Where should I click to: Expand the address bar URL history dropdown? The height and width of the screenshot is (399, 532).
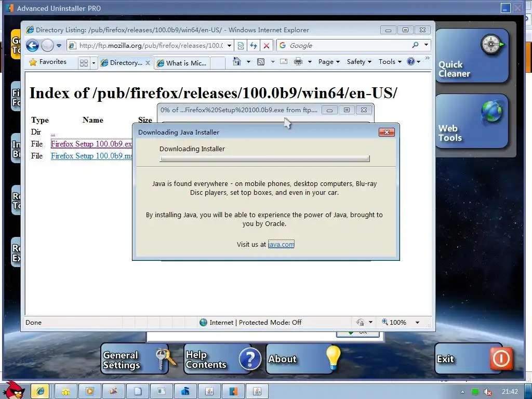tap(229, 46)
